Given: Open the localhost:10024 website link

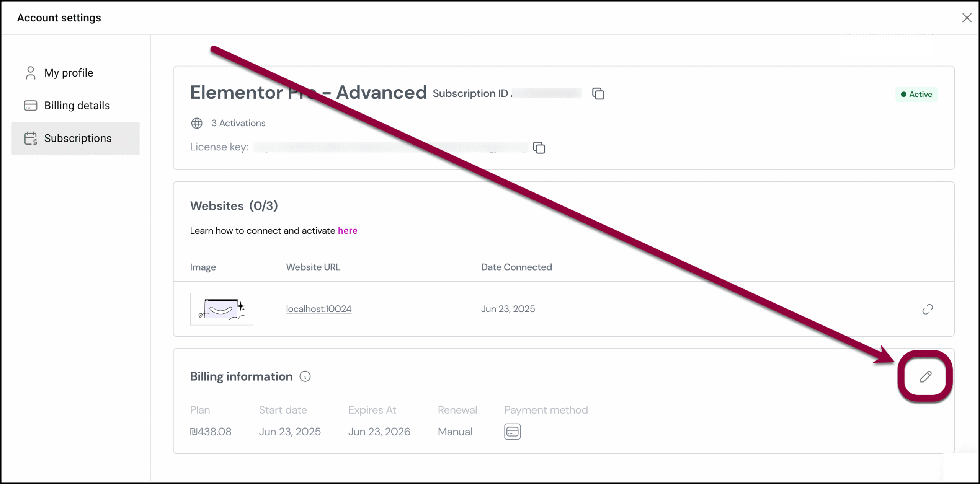Looking at the screenshot, I should 318,309.
